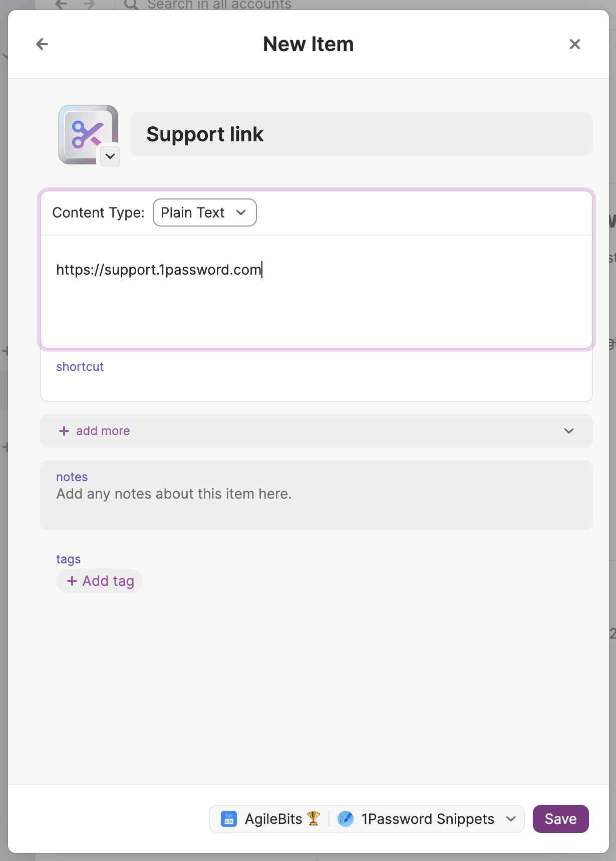The image size is (616, 861).
Task: Click the shortcut field
Action: click(317, 375)
